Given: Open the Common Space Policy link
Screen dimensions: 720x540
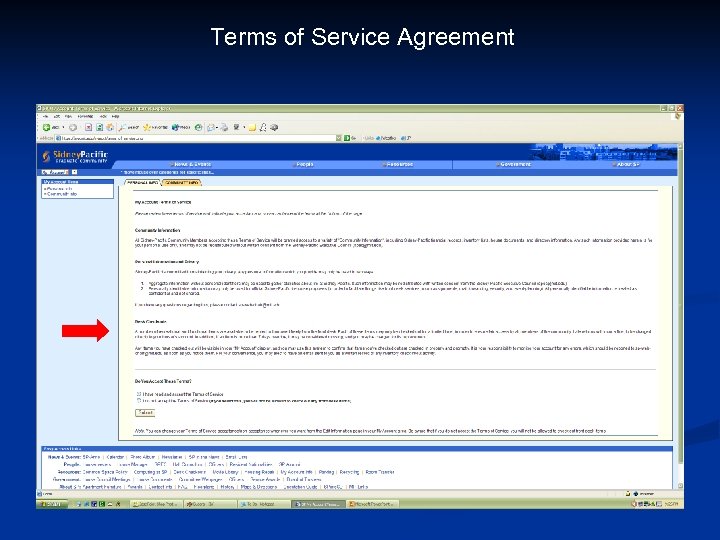Looking at the screenshot, I should pos(105,472).
